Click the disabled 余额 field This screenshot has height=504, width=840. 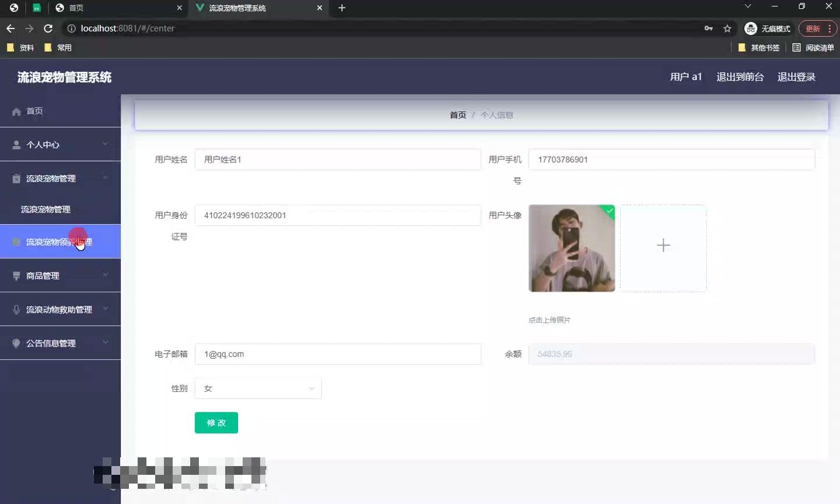coord(671,354)
